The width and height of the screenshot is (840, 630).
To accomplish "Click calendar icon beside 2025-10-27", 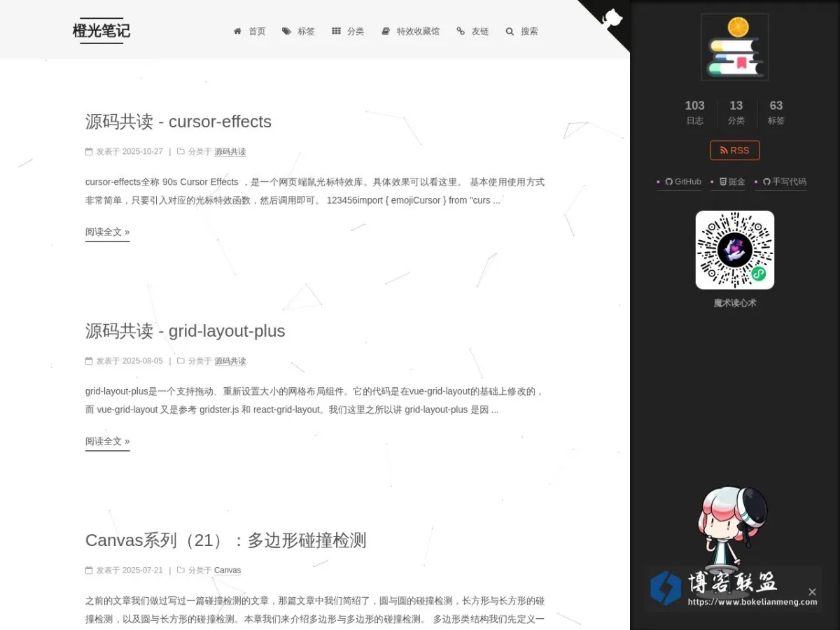I will coord(89,151).
